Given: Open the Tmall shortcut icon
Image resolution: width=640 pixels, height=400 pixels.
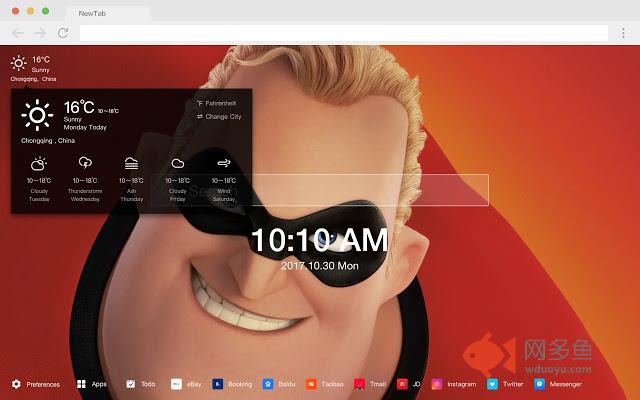Looking at the screenshot, I should (359, 384).
